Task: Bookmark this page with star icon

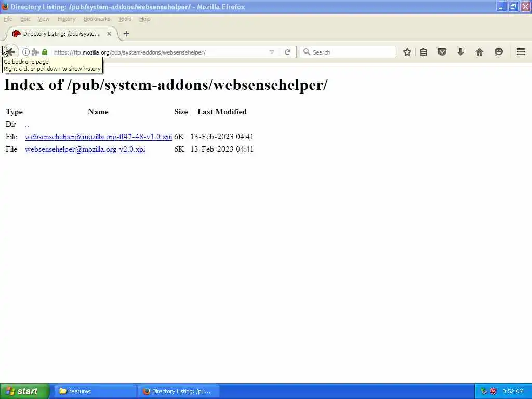Action: (407, 52)
